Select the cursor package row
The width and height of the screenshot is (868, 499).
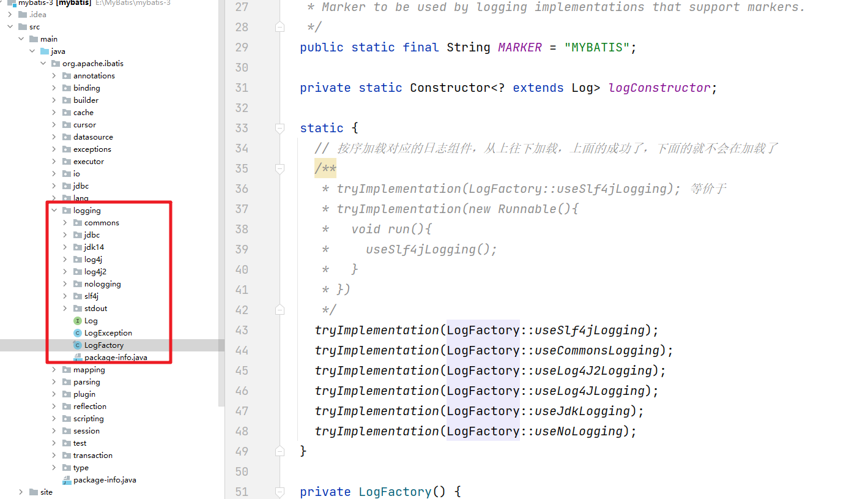pyautogui.click(x=109, y=125)
